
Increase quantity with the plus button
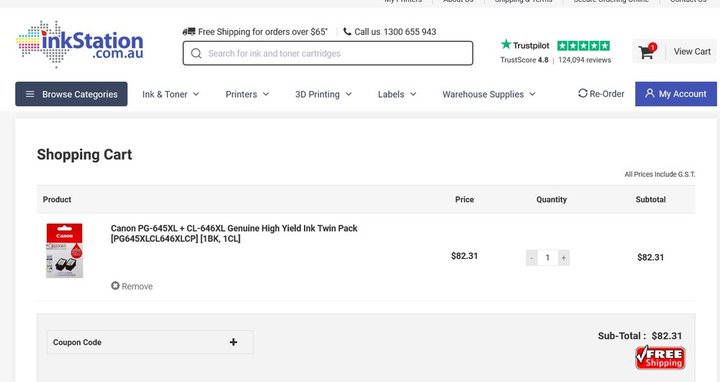point(563,258)
